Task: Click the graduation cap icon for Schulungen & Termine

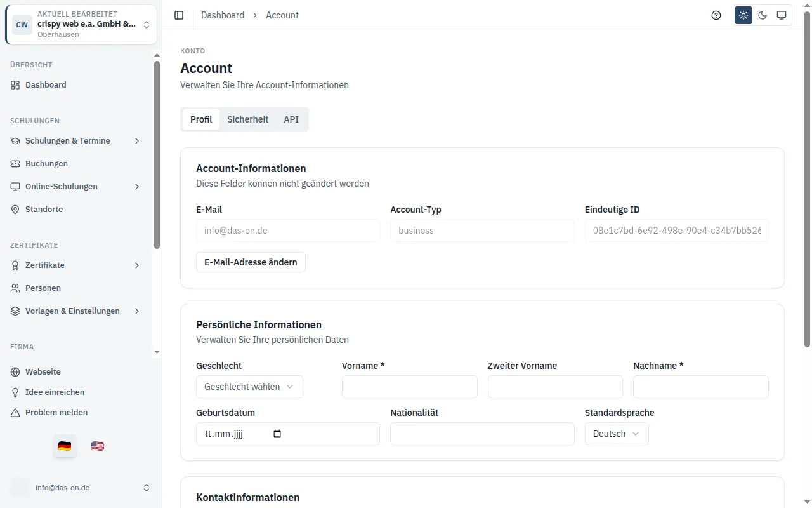Action: [15, 141]
